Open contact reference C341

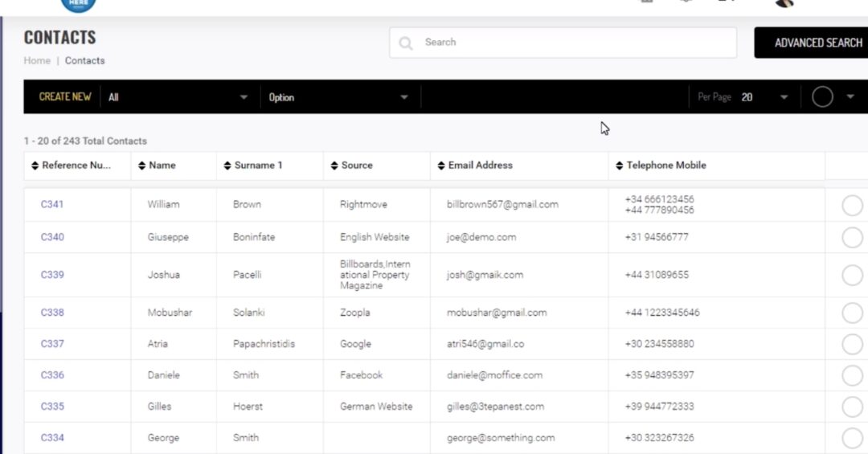52,204
